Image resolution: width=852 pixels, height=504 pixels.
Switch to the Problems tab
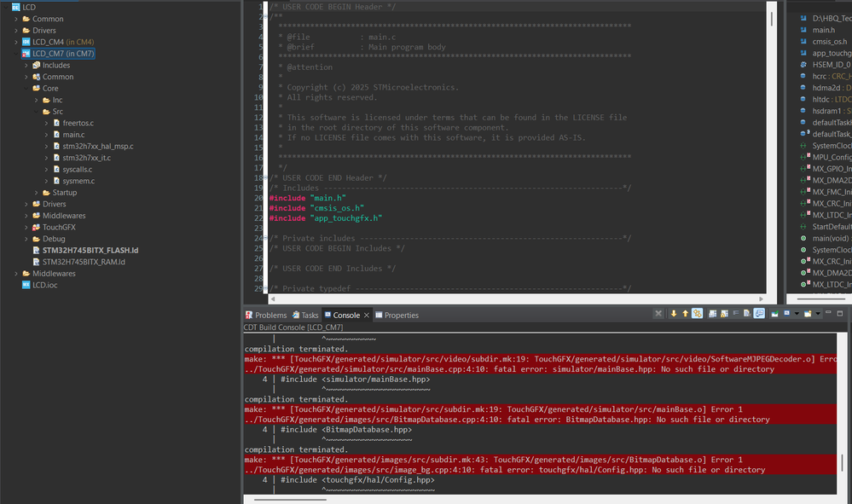(x=266, y=315)
